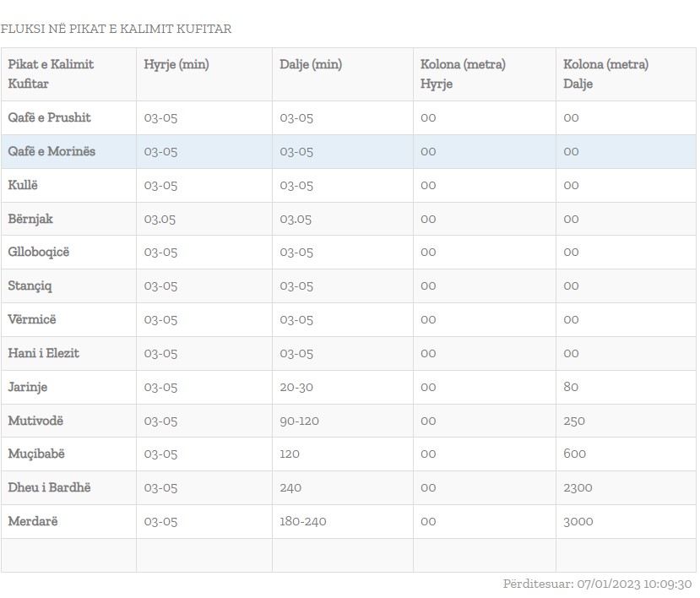
Task: Click the Merdarë 3000 metres exit cell
Action: tap(578, 521)
